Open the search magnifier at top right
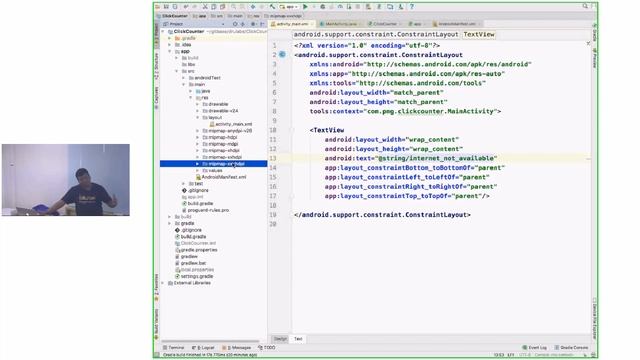Viewport: 640px width, 360px height. coord(585,6)
